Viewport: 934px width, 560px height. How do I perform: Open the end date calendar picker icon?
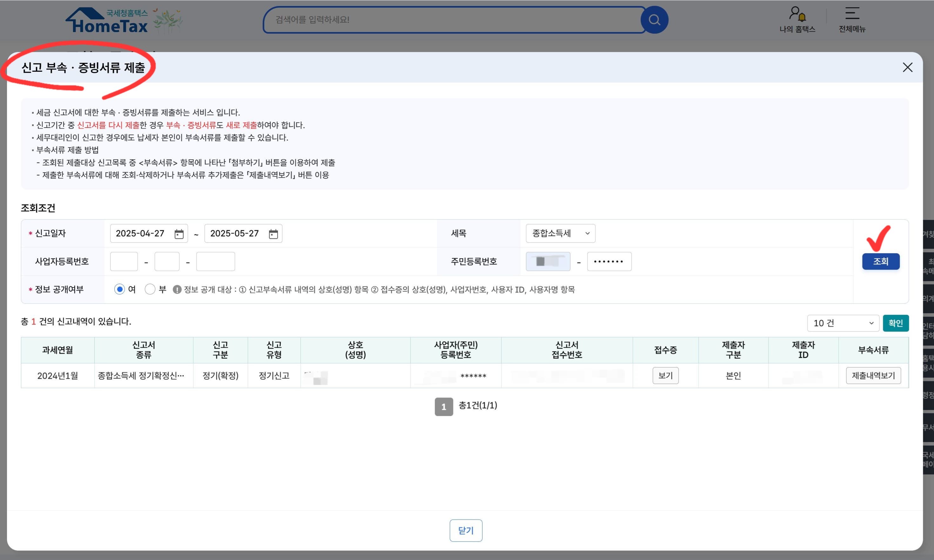(273, 234)
